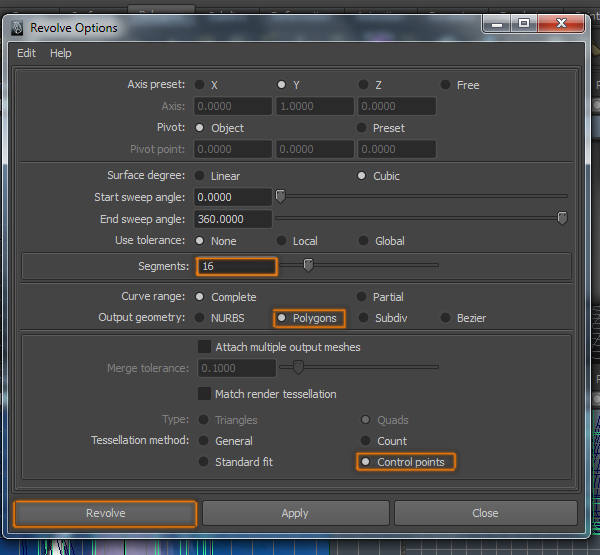Open the Edit menu

click(26, 53)
